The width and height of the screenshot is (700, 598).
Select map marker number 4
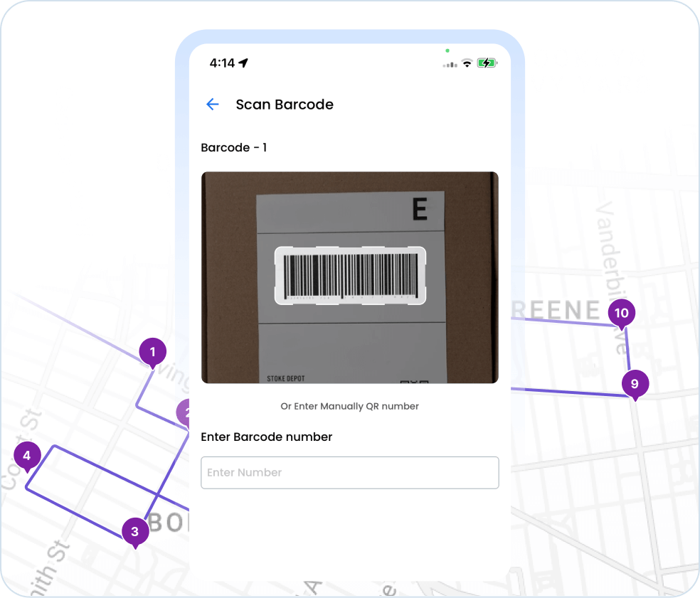[27, 456]
